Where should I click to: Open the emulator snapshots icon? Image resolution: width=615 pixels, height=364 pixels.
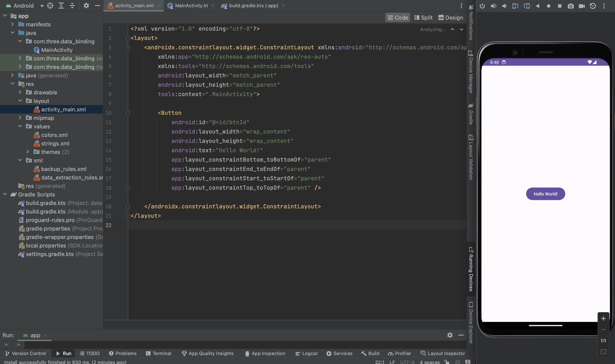[x=593, y=6]
